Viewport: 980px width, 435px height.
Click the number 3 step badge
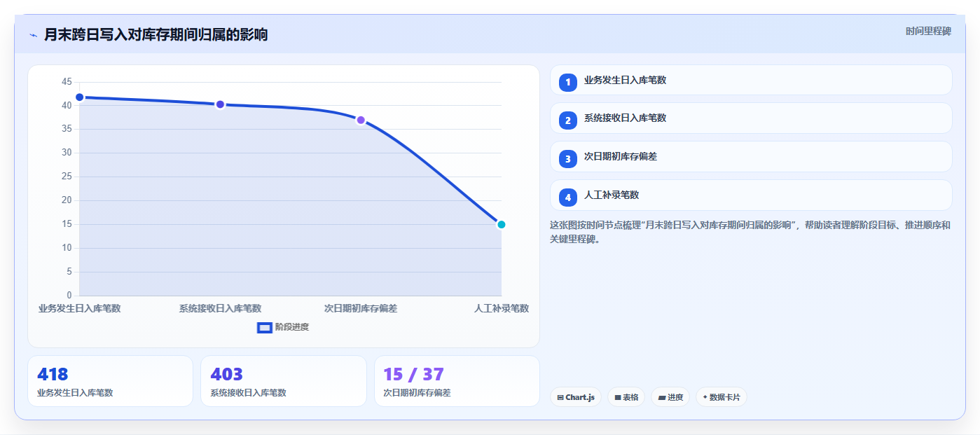568,159
